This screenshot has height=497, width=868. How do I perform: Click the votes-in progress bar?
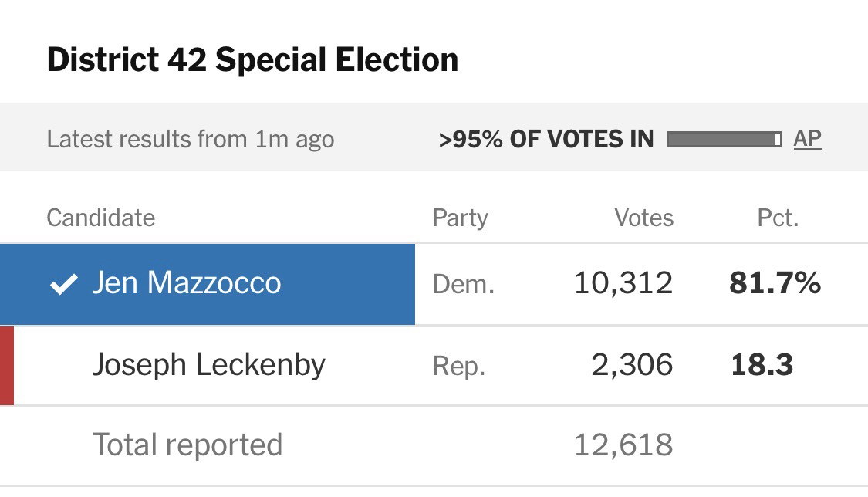point(724,139)
